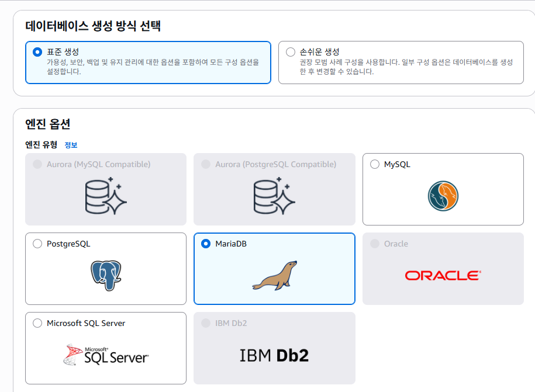Click the Aurora (PostgreSQL Compatible) radio button
Viewport: 535px width, 392px height.
(x=206, y=164)
